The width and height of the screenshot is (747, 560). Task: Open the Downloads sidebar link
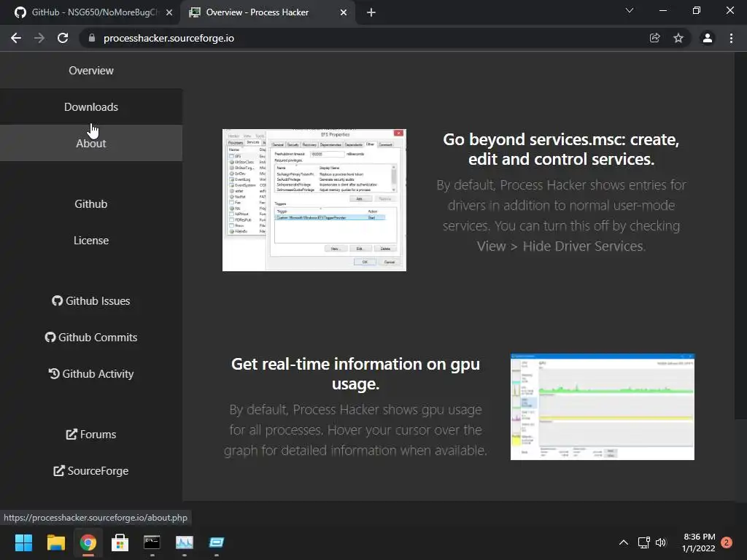tap(91, 106)
